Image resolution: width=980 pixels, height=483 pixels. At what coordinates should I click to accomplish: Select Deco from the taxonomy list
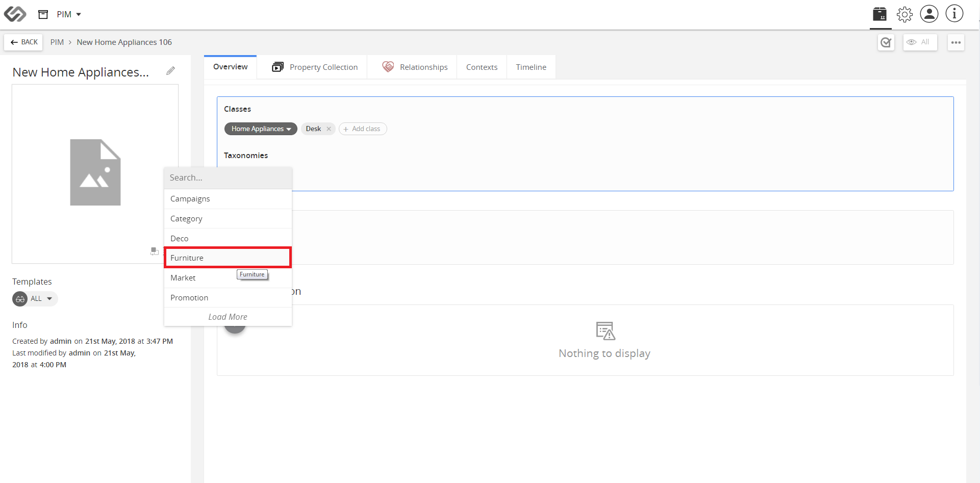point(228,239)
